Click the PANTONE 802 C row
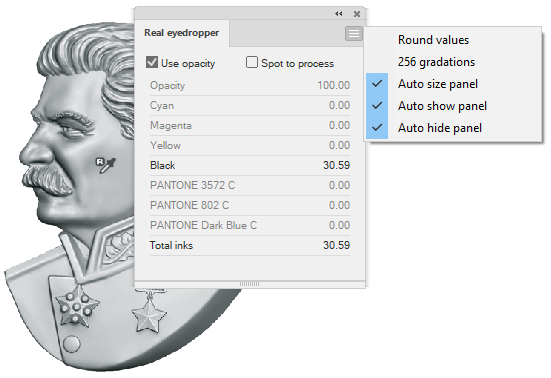 (x=250, y=206)
